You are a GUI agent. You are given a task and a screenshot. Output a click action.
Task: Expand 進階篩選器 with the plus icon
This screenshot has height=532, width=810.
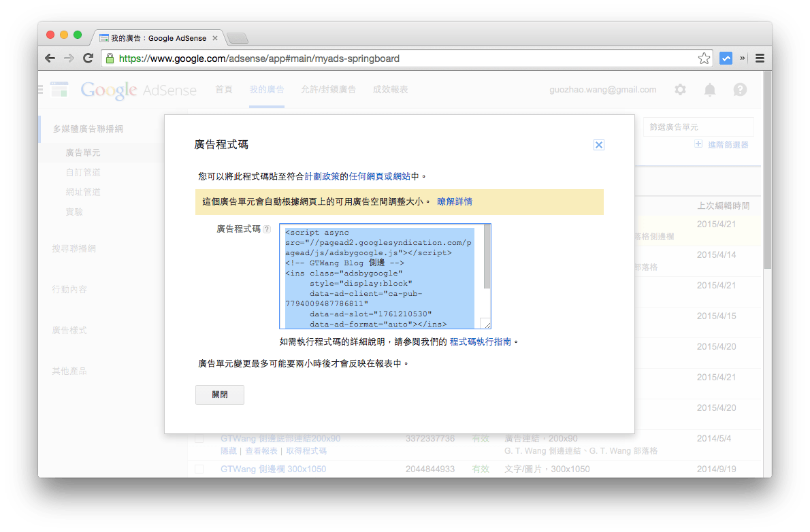698,144
